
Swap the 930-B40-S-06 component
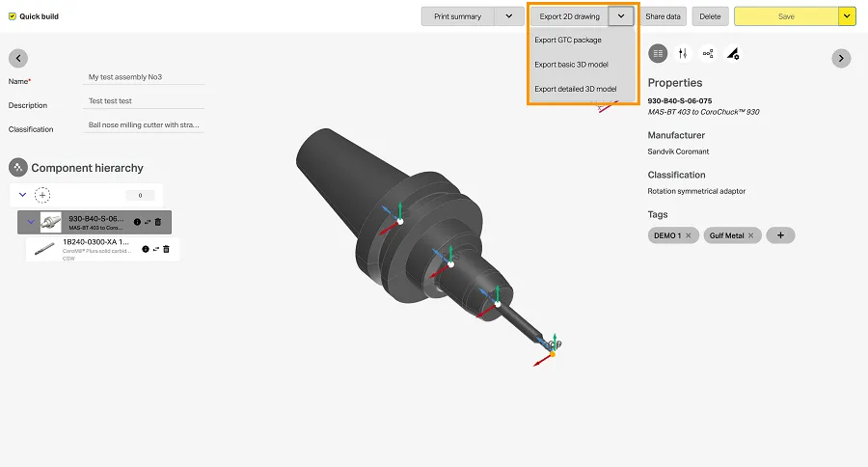(147, 222)
